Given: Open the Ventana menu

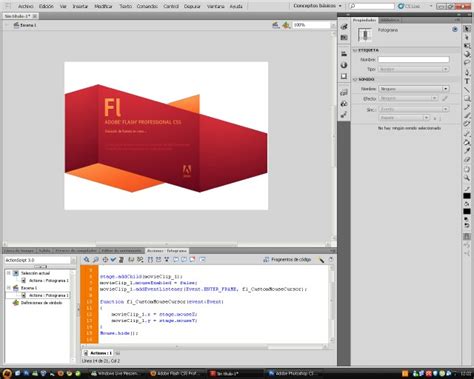Looking at the screenshot, I should point(215,6).
